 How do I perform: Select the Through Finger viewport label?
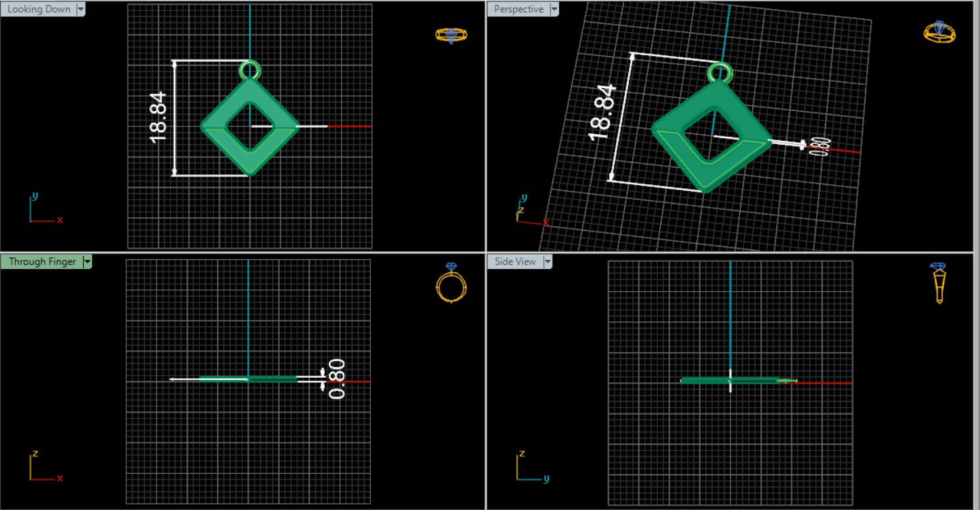(42, 262)
